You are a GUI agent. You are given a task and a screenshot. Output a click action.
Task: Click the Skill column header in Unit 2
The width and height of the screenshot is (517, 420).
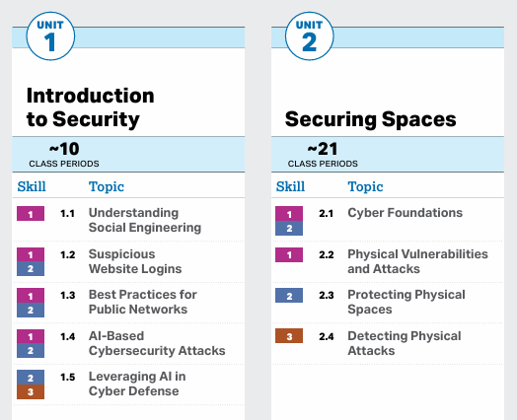tap(290, 186)
